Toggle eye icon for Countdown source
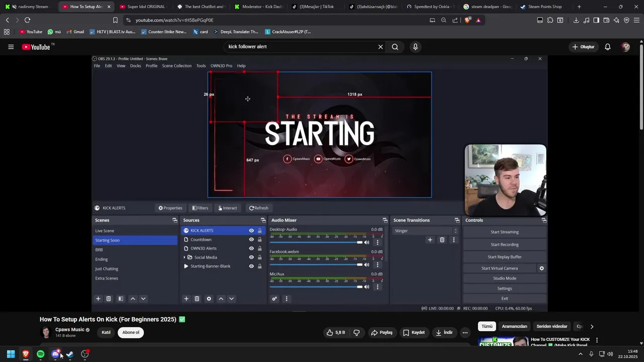644x362 pixels. coord(251,240)
